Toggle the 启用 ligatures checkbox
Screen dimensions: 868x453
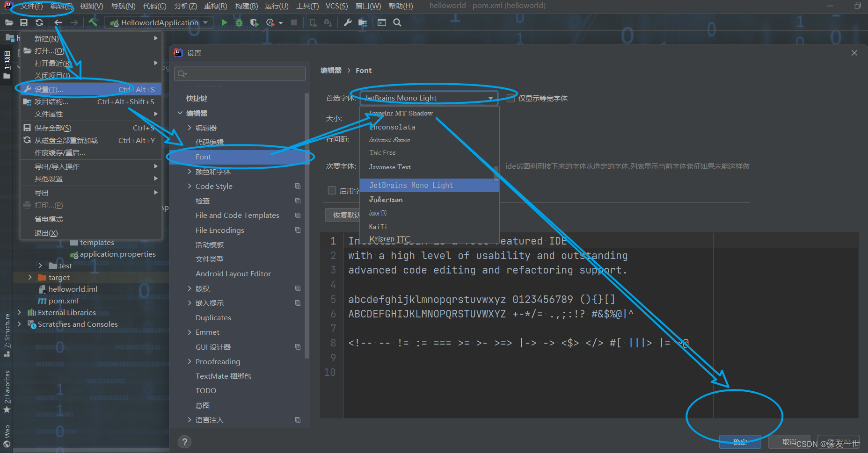[332, 190]
